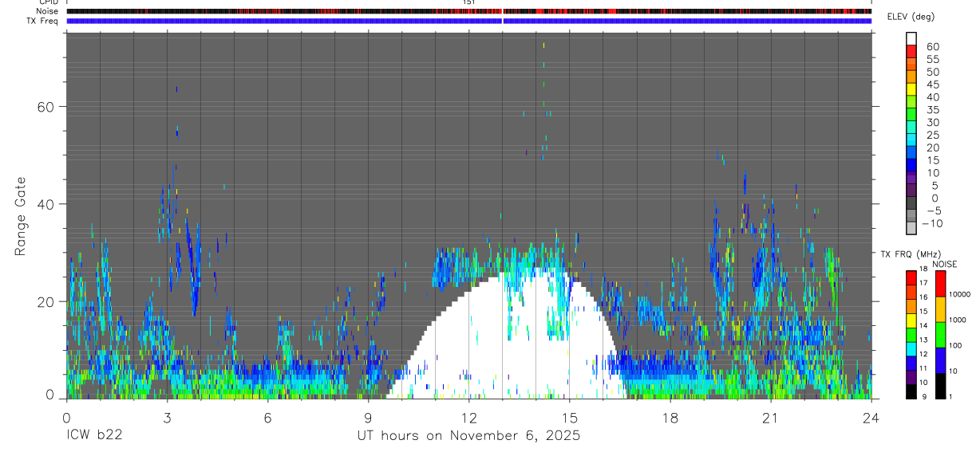Pick the yellow band in NOISE colorbar
980x452 pixels.
point(939,309)
